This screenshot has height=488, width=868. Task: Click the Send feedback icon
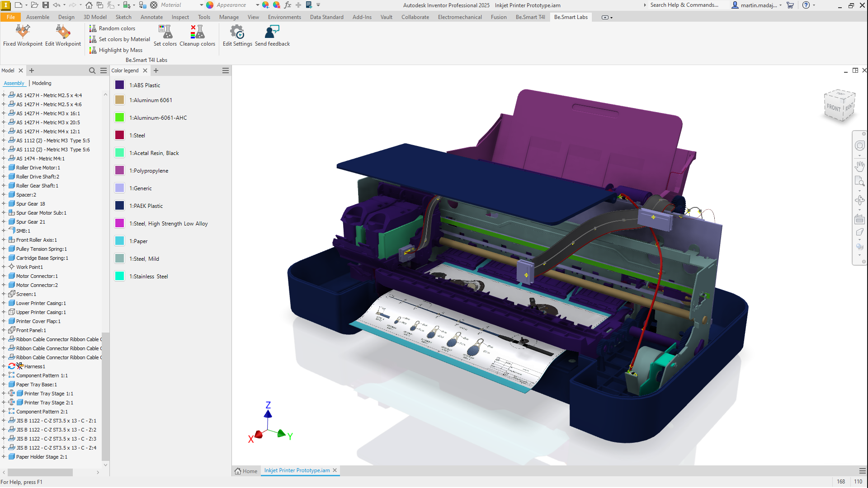coord(272,32)
